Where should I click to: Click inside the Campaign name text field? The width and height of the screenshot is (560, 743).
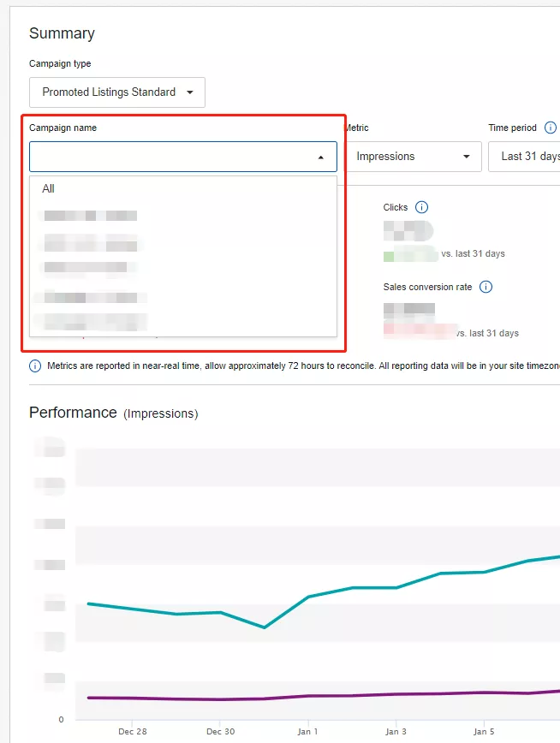[171, 158]
